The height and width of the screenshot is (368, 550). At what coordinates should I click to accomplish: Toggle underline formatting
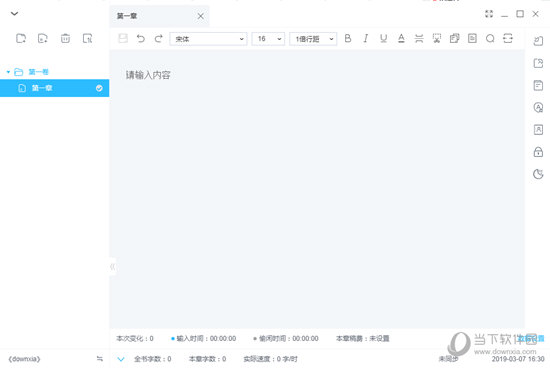coord(383,38)
